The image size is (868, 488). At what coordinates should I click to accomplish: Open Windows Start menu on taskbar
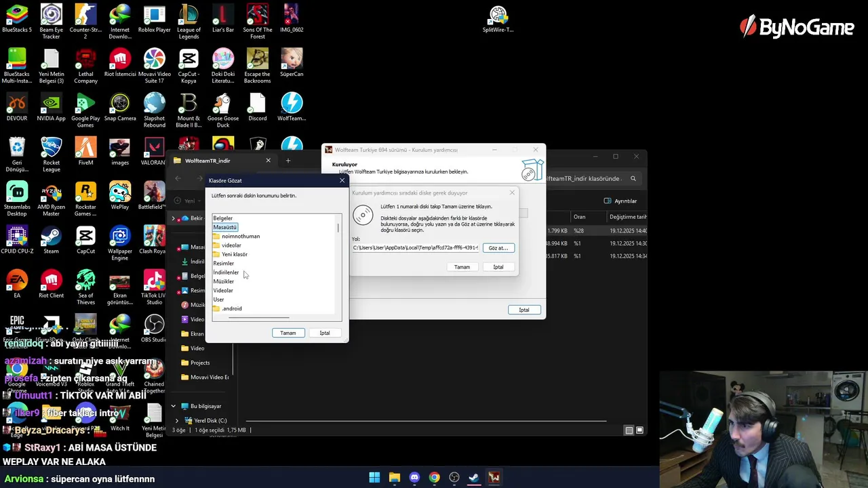374,477
